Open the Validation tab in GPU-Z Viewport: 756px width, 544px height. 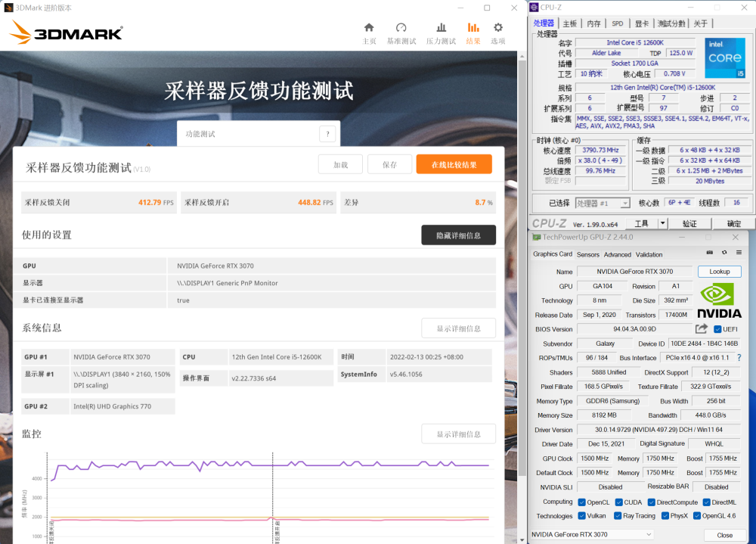click(649, 254)
